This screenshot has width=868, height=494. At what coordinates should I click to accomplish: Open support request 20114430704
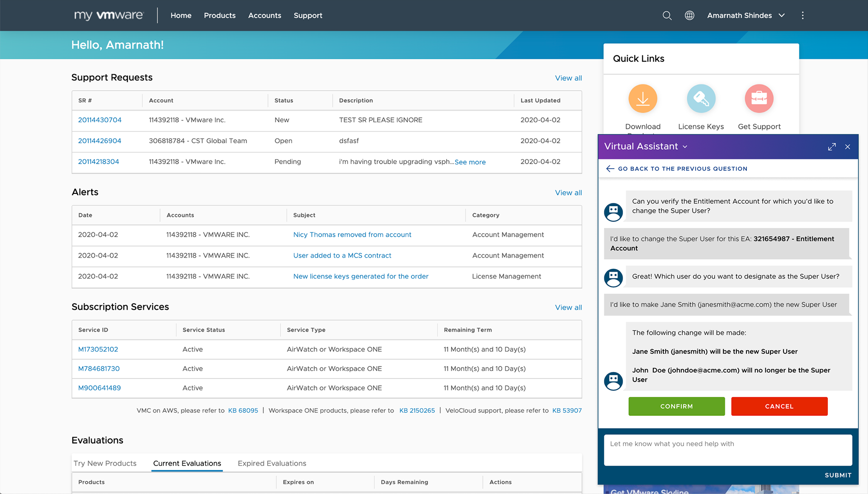point(100,120)
